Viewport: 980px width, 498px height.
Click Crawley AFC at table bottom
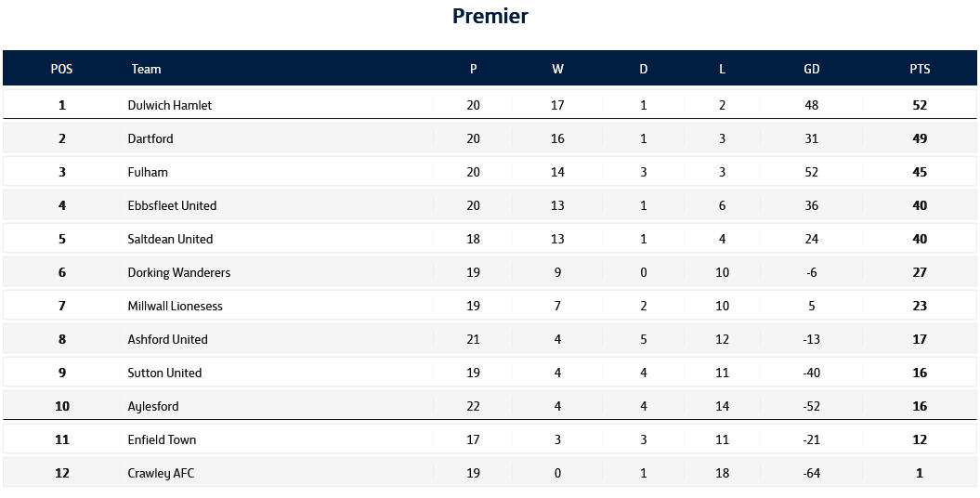[161, 473]
